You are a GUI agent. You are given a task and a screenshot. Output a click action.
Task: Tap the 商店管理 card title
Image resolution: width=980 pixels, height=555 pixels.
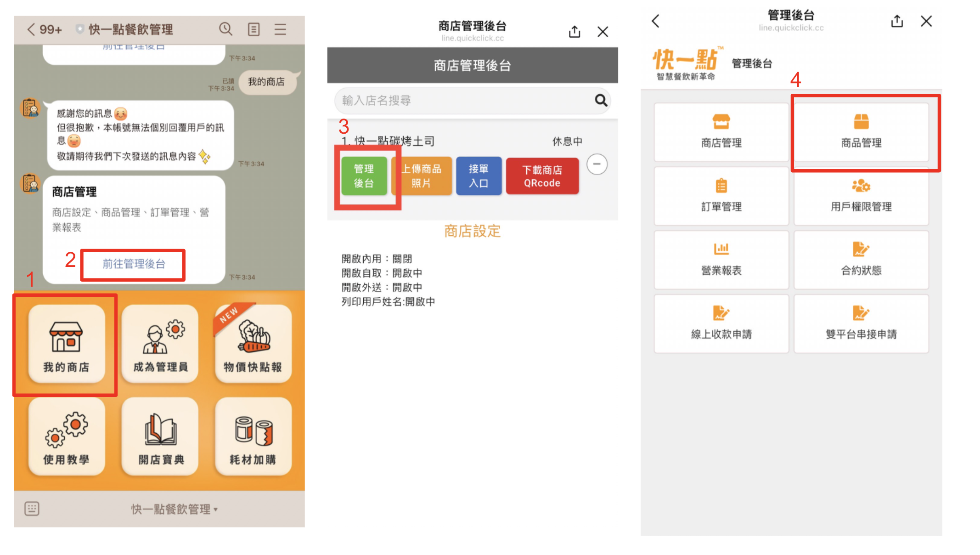[74, 192]
